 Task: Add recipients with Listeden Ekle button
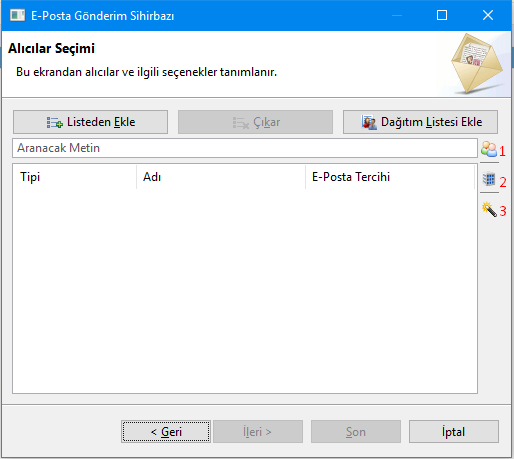click(x=90, y=122)
